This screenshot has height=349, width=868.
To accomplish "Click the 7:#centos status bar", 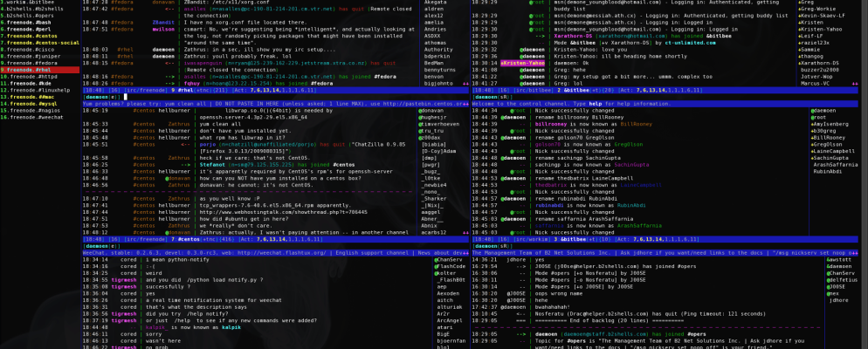I will (x=276, y=239).
